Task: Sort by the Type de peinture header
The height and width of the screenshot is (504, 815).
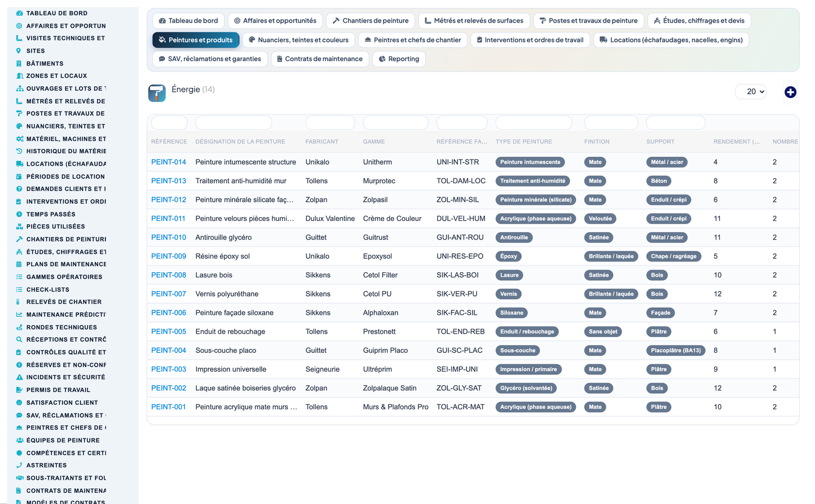Action: click(x=524, y=142)
